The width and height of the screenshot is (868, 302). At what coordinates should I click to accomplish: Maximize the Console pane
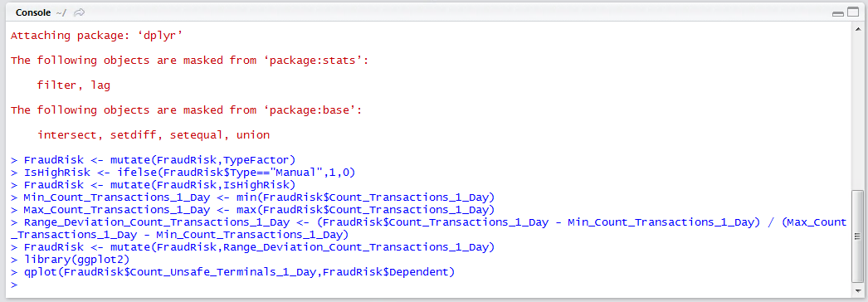(x=853, y=12)
